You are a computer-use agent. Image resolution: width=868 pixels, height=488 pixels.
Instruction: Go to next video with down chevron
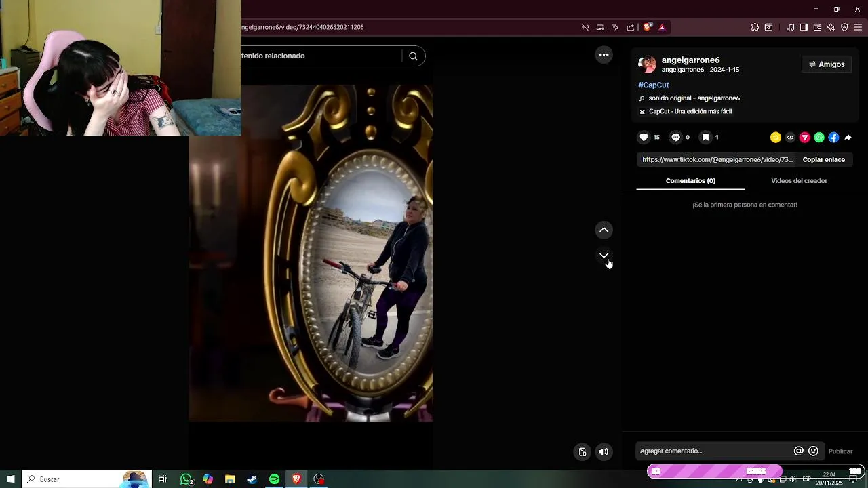click(x=604, y=256)
